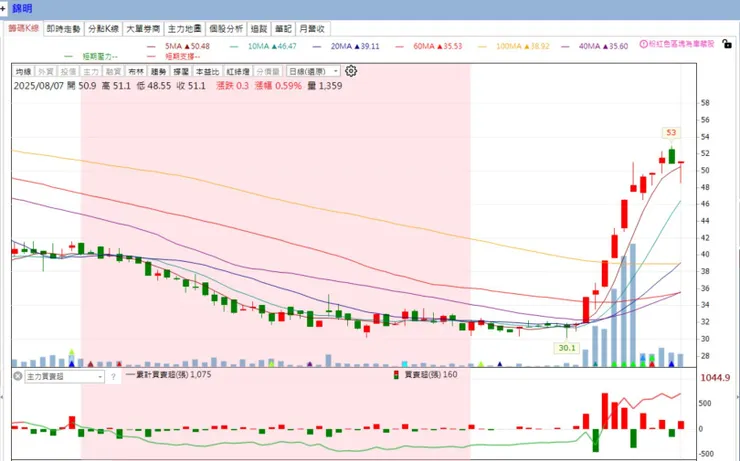Click the 短期支撐 legend entry
This screenshot has width=740, height=461.
click(x=174, y=57)
